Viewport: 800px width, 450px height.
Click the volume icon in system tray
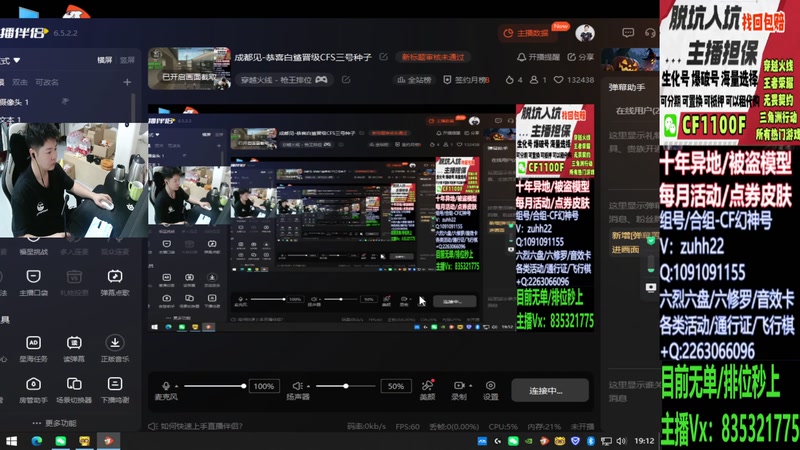click(621, 441)
